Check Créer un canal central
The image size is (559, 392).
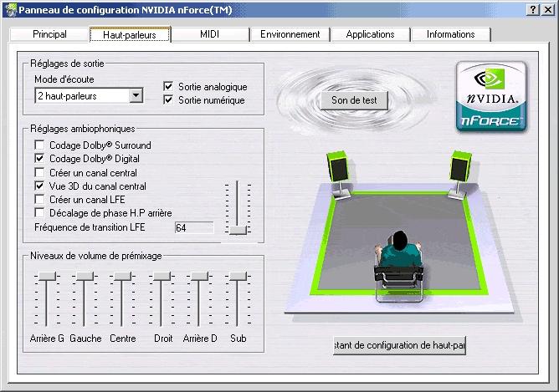pyautogui.click(x=39, y=173)
